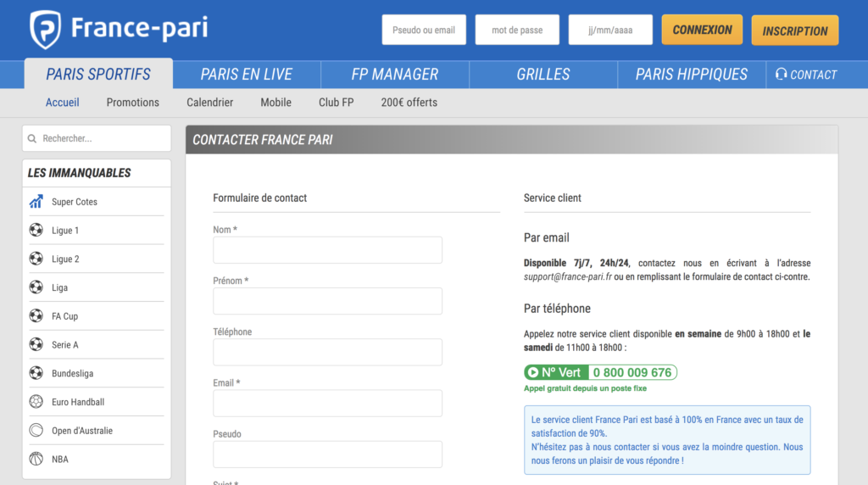Click the Téléphone input field

point(328,352)
